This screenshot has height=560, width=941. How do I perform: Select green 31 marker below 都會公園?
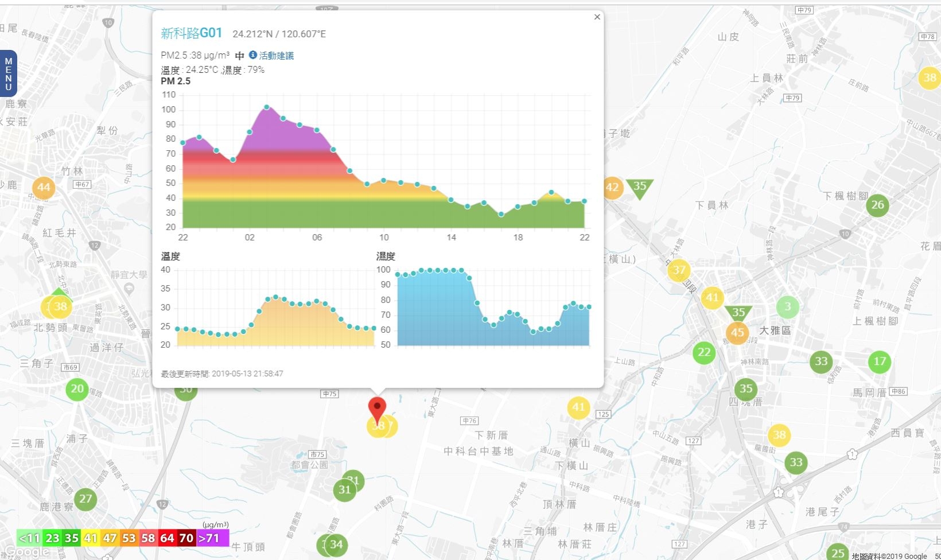click(x=344, y=490)
